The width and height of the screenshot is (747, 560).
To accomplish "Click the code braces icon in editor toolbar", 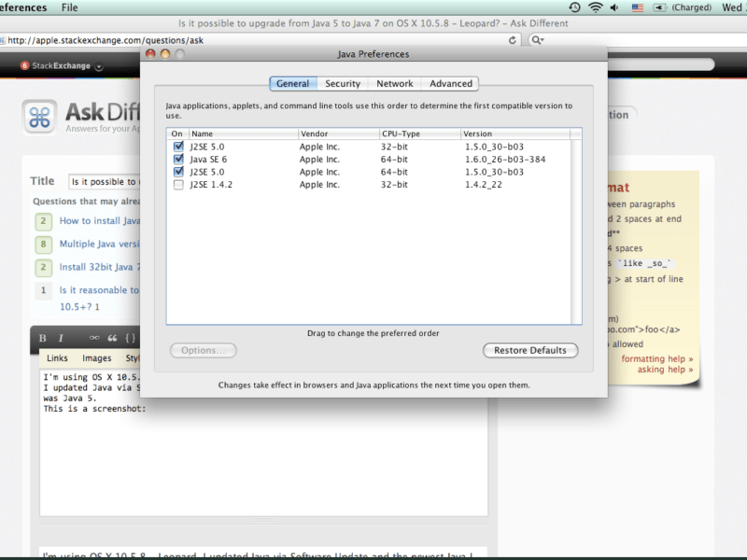I will click(131, 338).
